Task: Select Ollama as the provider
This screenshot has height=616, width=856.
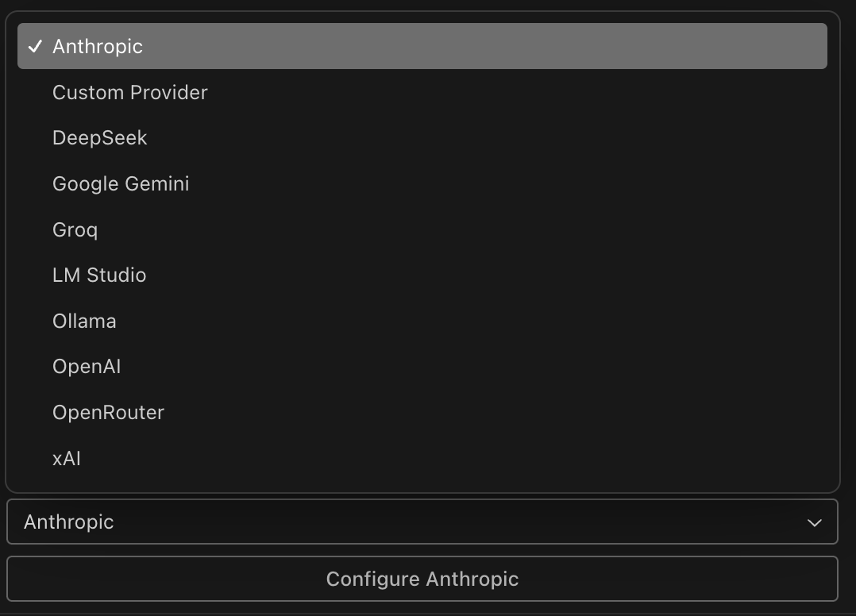Action: point(422,321)
